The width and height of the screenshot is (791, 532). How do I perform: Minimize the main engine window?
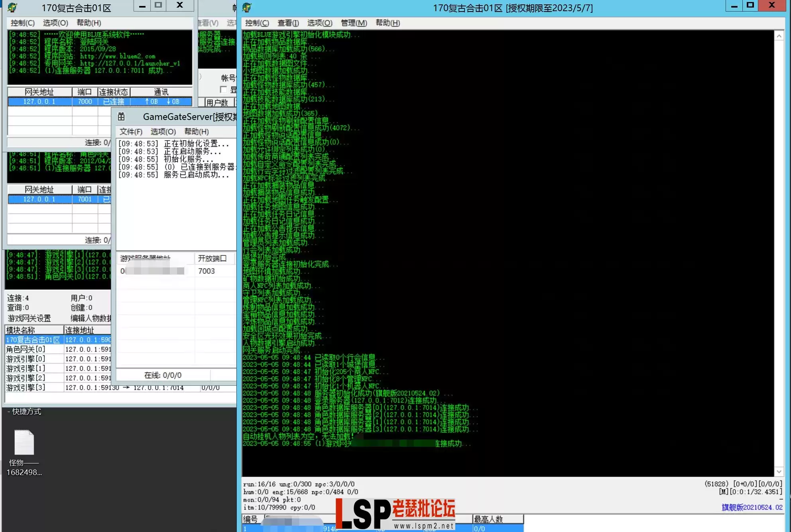(x=734, y=6)
